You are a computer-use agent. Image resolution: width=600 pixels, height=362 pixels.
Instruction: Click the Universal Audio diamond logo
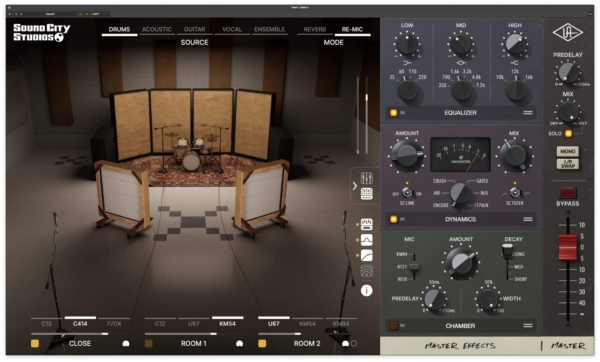click(568, 33)
